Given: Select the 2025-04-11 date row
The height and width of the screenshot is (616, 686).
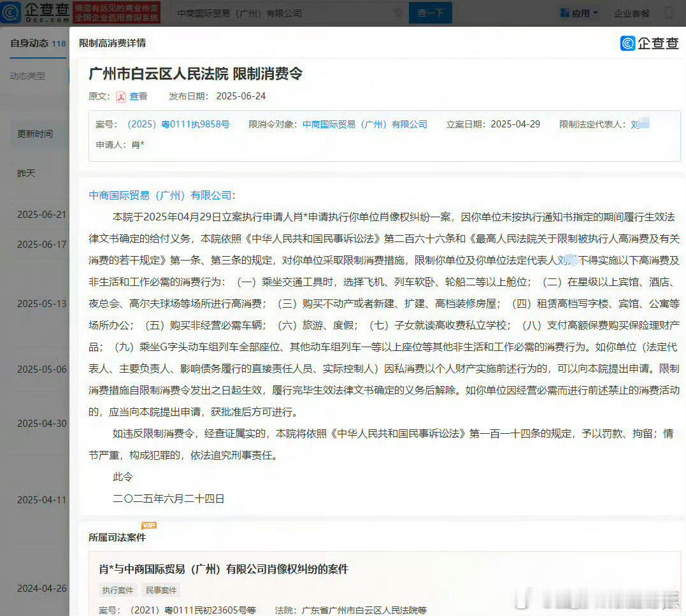Looking at the screenshot, I should click(42, 499).
